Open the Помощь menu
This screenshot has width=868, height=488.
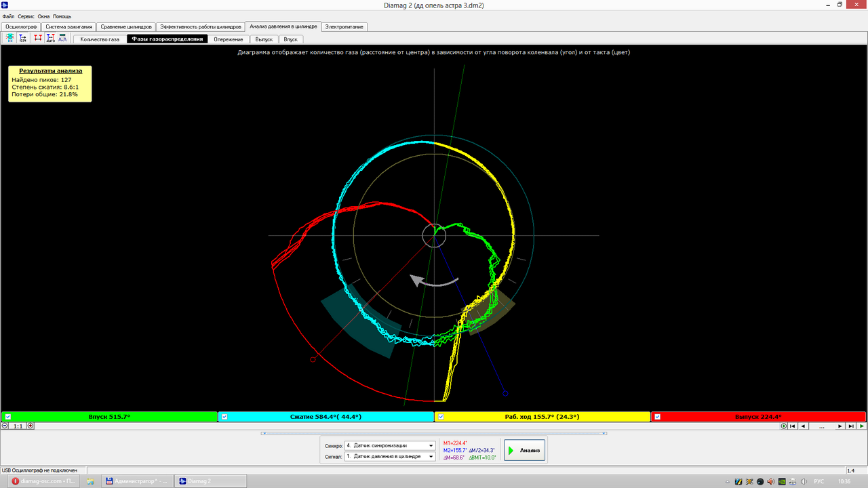tap(62, 16)
